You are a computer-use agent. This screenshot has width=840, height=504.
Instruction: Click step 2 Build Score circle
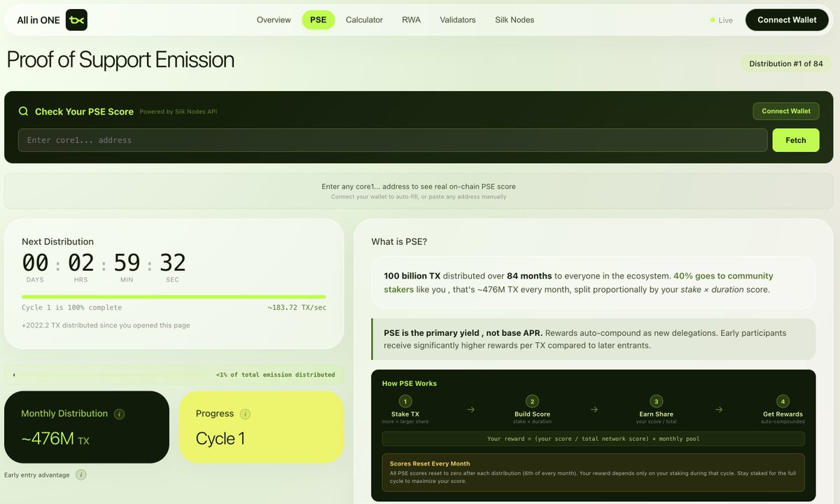click(x=532, y=401)
